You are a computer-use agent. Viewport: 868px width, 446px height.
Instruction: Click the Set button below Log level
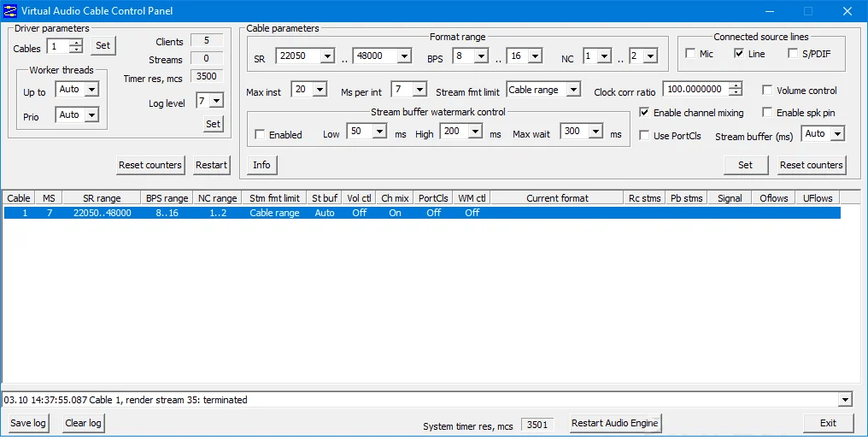pyautogui.click(x=213, y=124)
